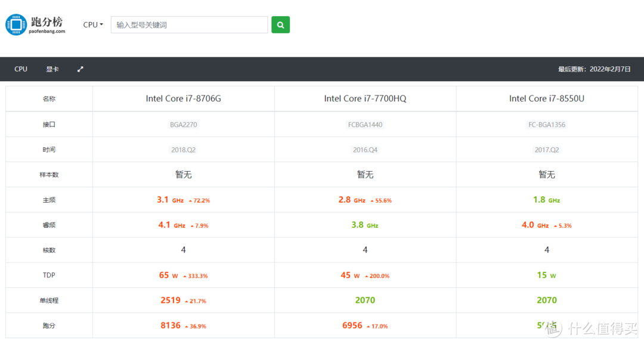Click core count 4 under i7-7700HQ

point(365,250)
